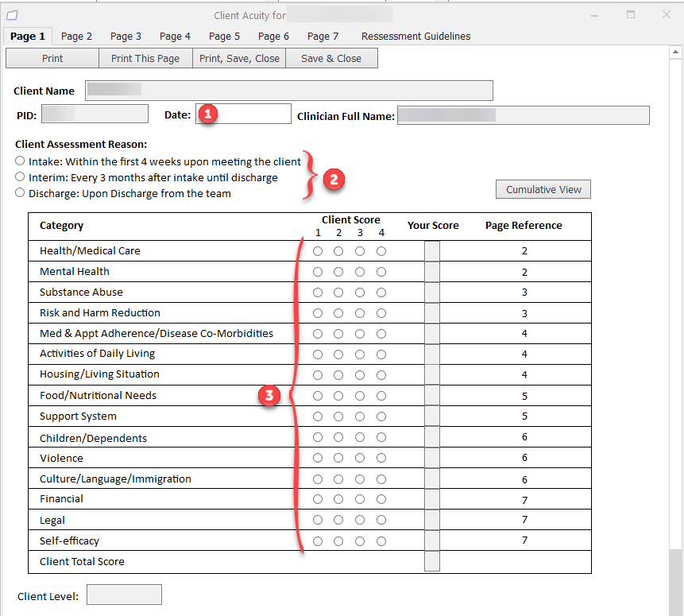Select the Intake client assessment reason
684x616 pixels.
point(20,161)
